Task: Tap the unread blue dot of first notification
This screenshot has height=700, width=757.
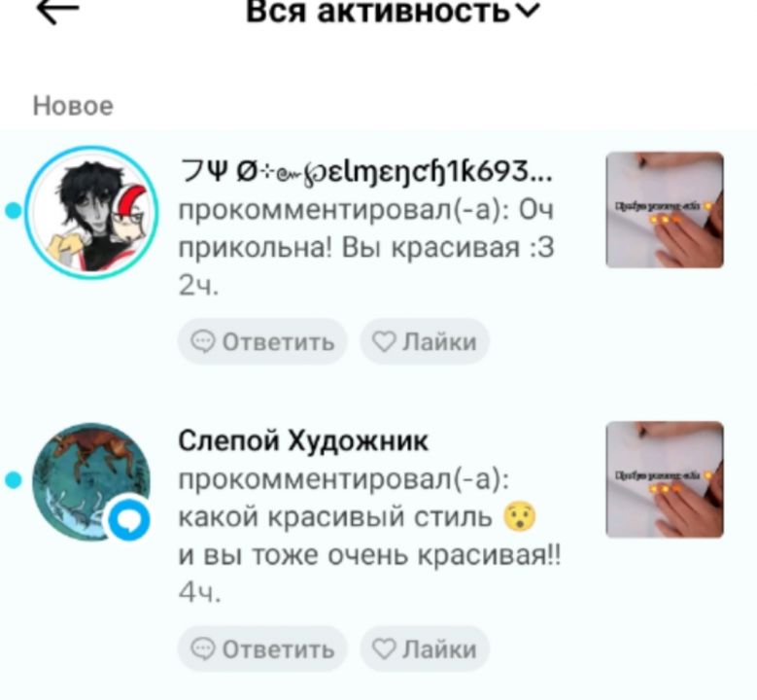Action: [x=14, y=211]
